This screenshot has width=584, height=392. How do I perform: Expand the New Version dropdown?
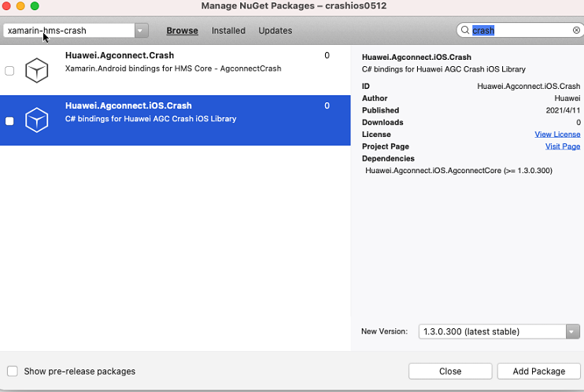(572, 331)
